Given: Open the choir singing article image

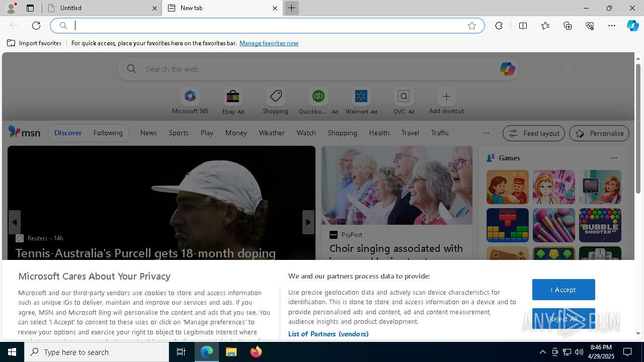Looking at the screenshot, I should (397, 186).
